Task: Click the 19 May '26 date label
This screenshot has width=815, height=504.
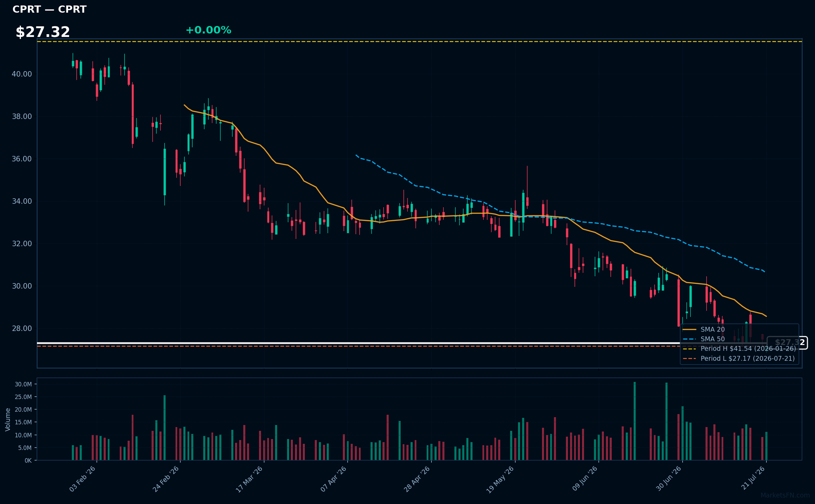Action: click(500, 479)
